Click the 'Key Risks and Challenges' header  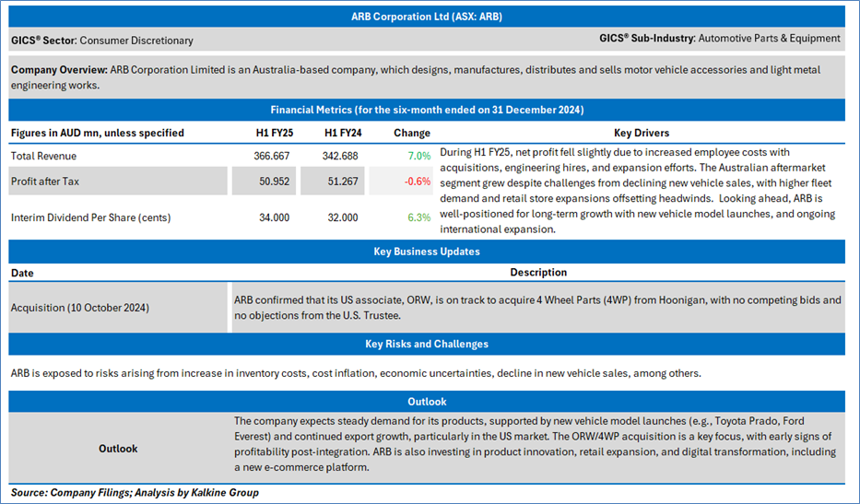pos(427,345)
